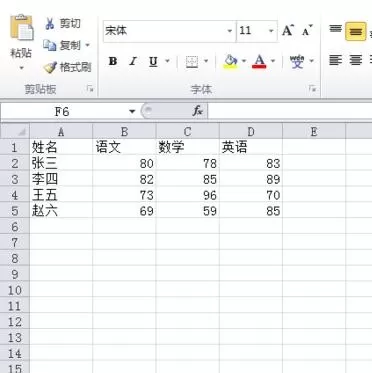Click the highlighted Middle Align button
This screenshot has width=372, height=373.
(356, 31)
